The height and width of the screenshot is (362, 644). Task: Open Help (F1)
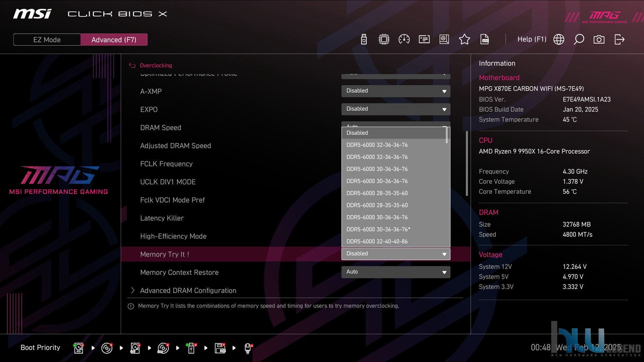pos(532,39)
